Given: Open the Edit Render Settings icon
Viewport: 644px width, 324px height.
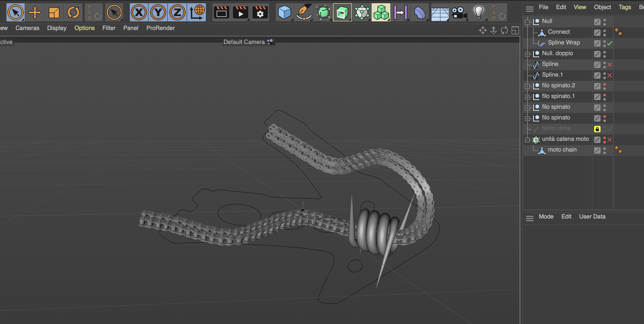Looking at the screenshot, I should pyautogui.click(x=260, y=12).
